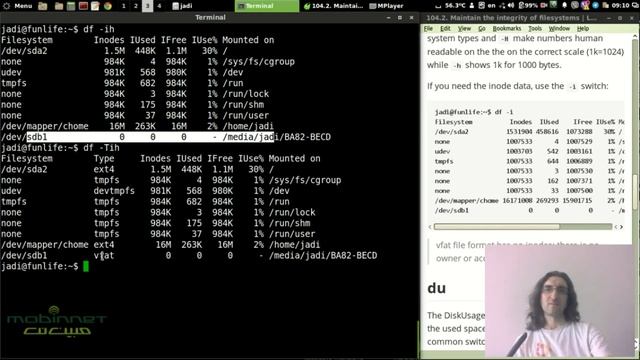Click 'If you need the inode data' sentence
This screenshot has width=640, height=360.
pyautogui.click(x=518, y=86)
